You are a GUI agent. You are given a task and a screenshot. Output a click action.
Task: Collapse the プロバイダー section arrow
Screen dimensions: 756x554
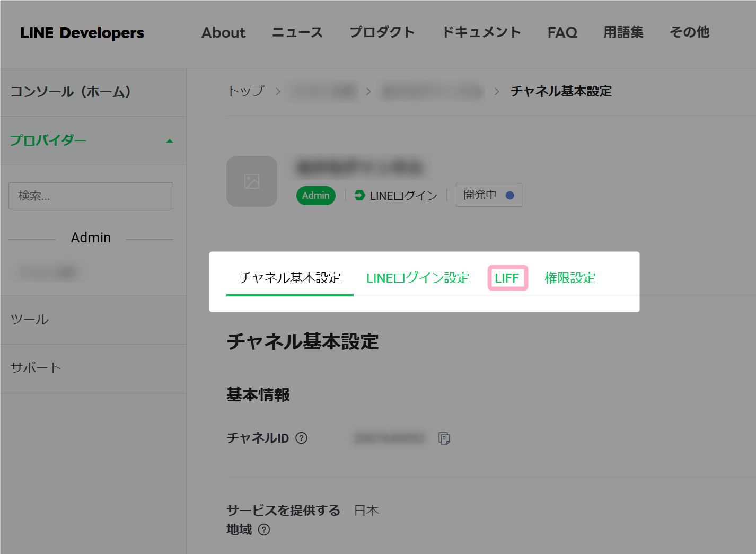[x=170, y=141]
